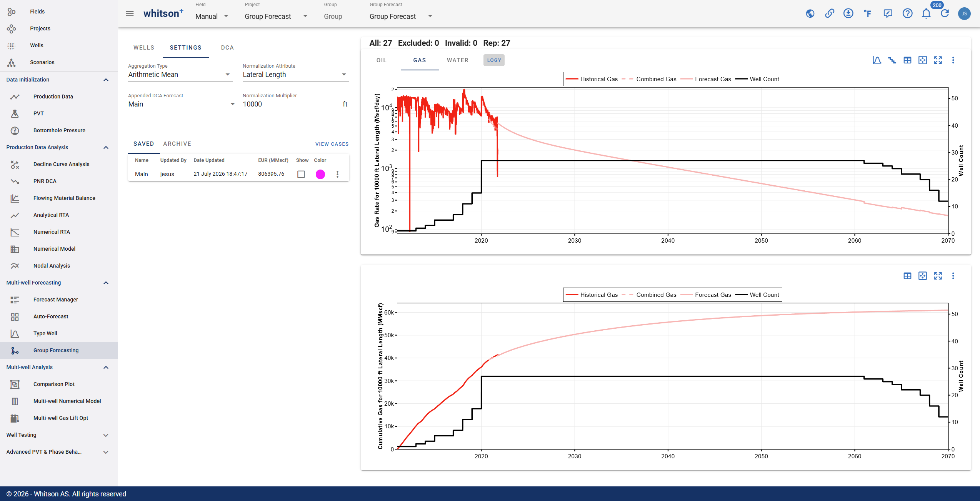Open Production Data page
980x501 pixels.
pyautogui.click(x=53, y=97)
